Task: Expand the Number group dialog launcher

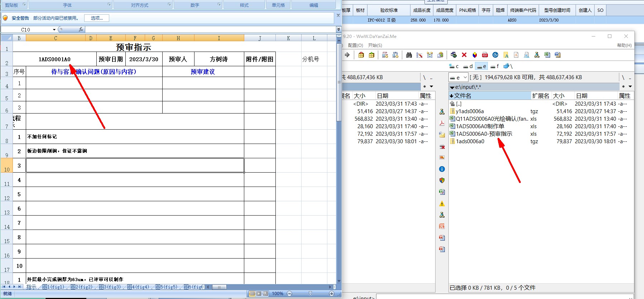Action: click(x=219, y=4)
